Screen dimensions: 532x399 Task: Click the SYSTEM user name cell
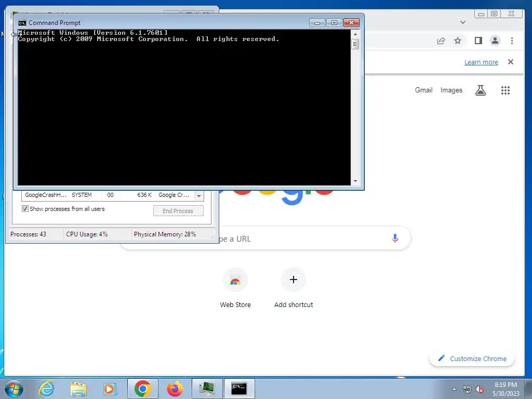click(82, 195)
